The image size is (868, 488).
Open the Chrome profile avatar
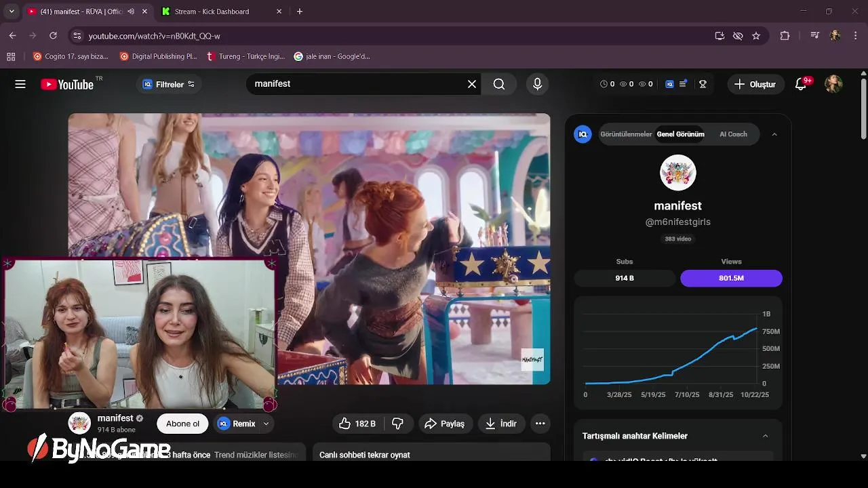pyautogui.click(x=835, y=36)
